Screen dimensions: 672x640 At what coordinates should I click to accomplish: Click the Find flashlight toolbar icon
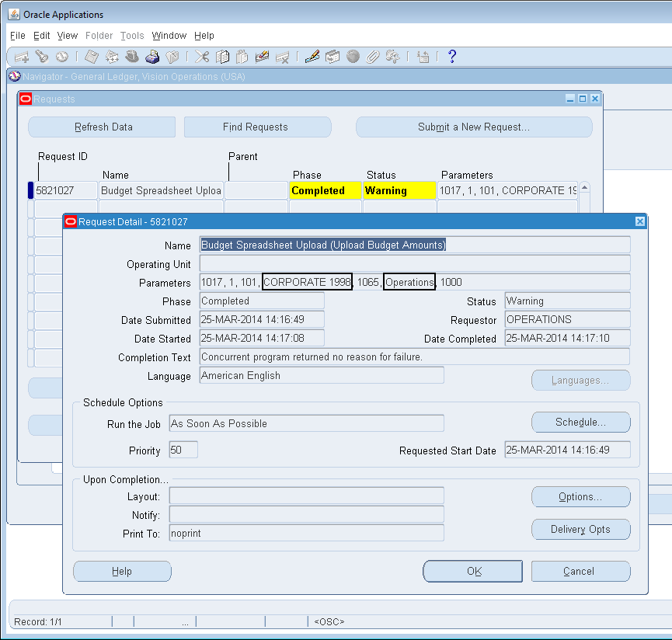[42, 57]
